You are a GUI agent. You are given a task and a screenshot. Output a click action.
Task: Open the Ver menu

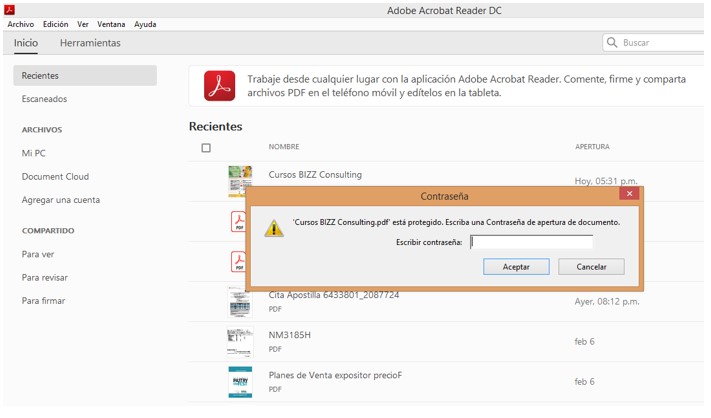[83, 24]
